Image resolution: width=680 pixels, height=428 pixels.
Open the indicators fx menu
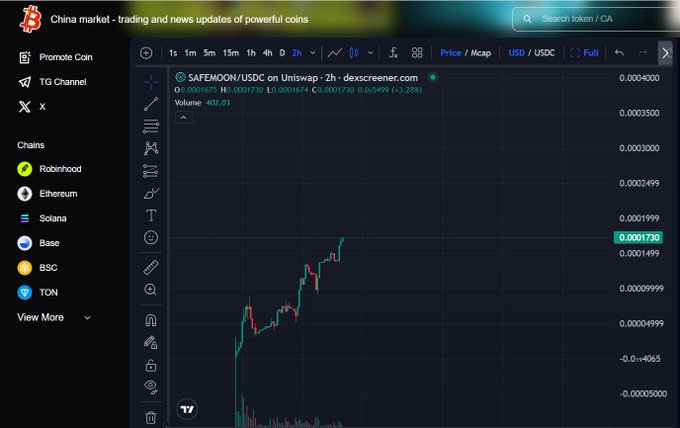(x=393, y=53)
